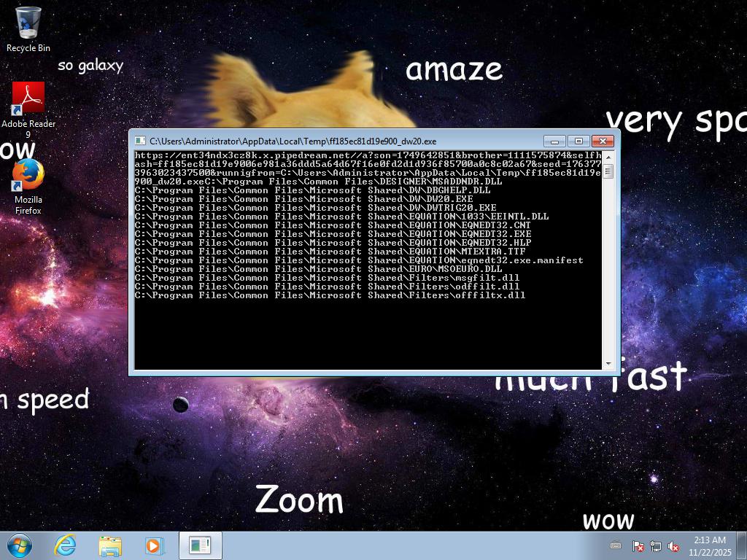This screenshot has width=747, height=560.
Task: Click the network connection tray icon
Action: [656, 545]
